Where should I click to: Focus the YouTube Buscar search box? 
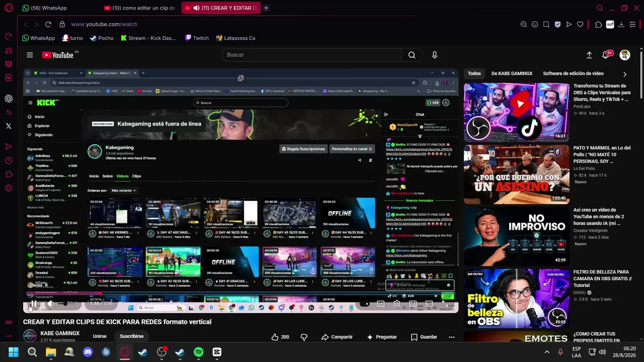click(311, 55)
